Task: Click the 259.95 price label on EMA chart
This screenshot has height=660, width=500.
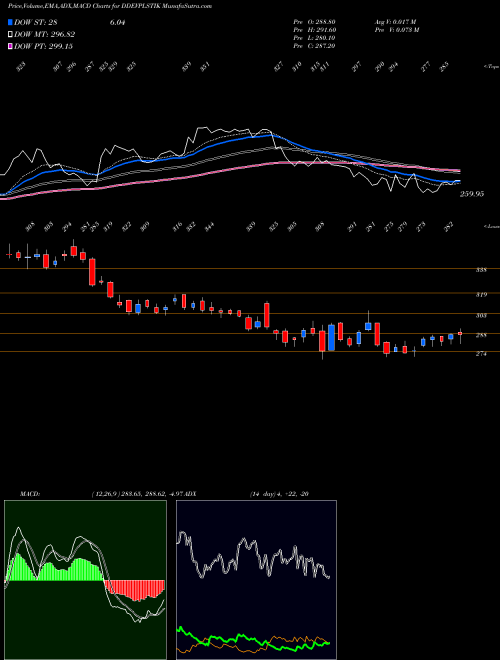Action: tap(472, 194)
